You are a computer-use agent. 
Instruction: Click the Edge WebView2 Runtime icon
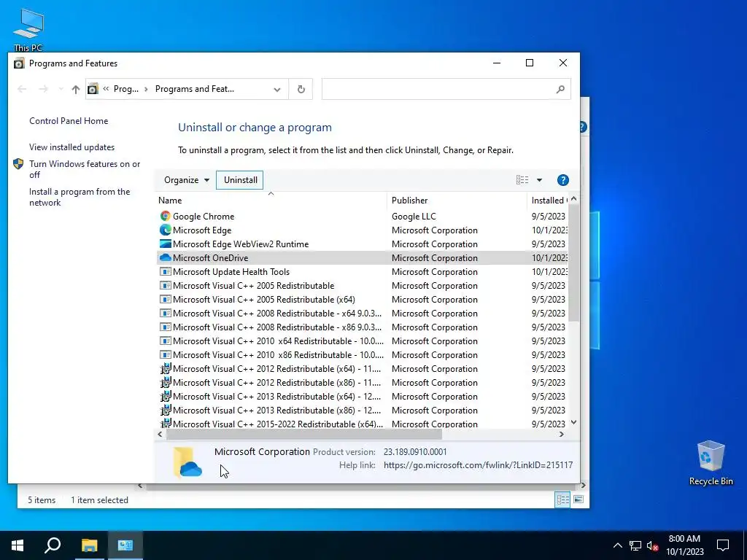(166, 244)
